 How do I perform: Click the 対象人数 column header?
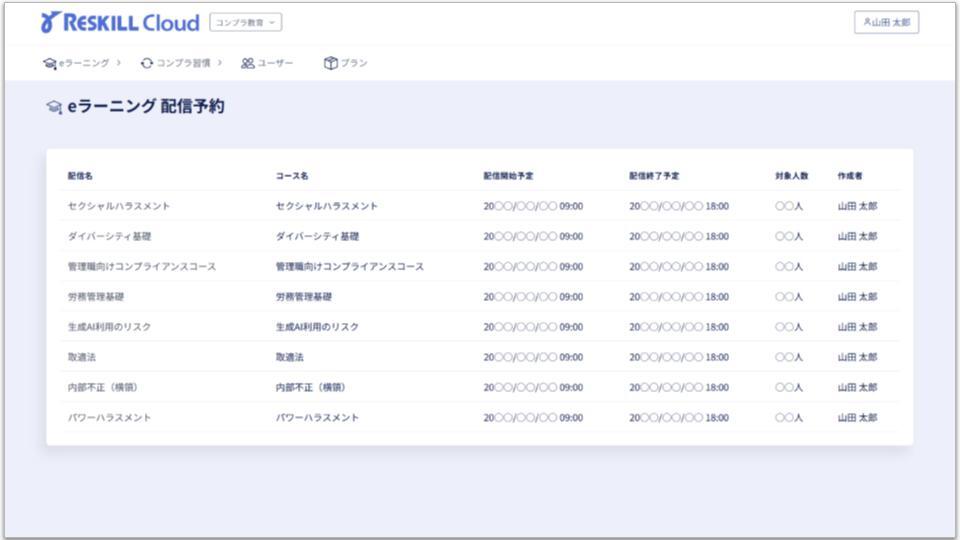(x=792, y=176)
